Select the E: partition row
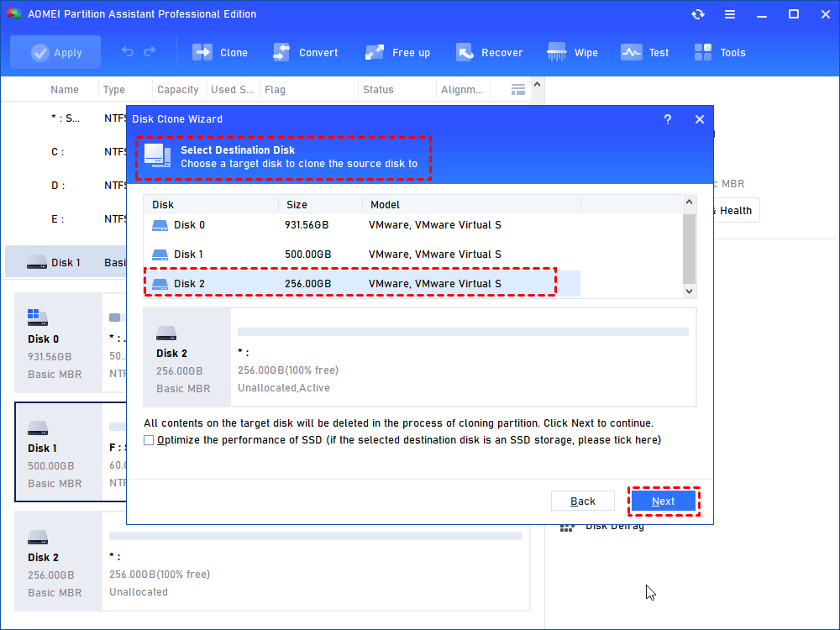840x630 pixels. (66, 219)
